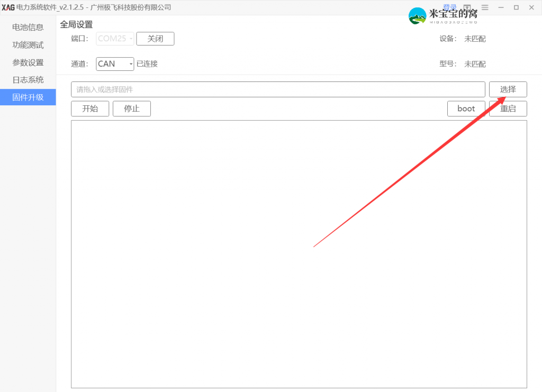The height and width of the screenshot is (392, 542).
Task: Open the 电池信息 tab
Action: 28,28
